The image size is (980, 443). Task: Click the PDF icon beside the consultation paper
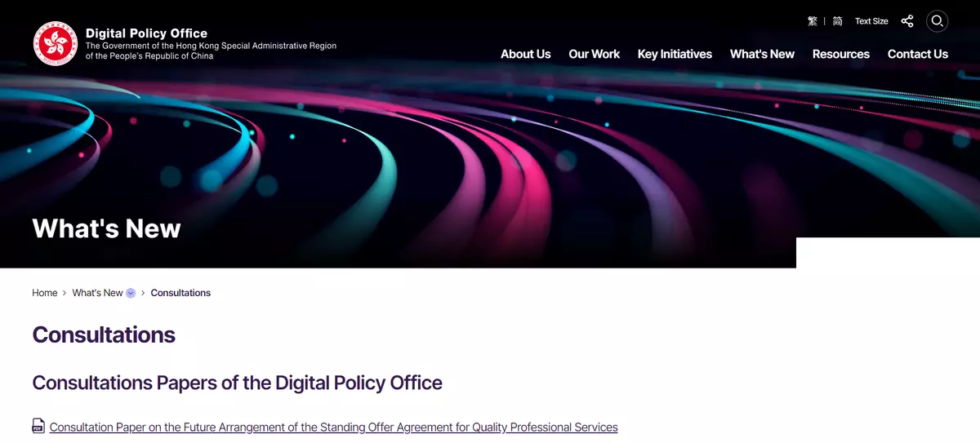coord(38,426)
